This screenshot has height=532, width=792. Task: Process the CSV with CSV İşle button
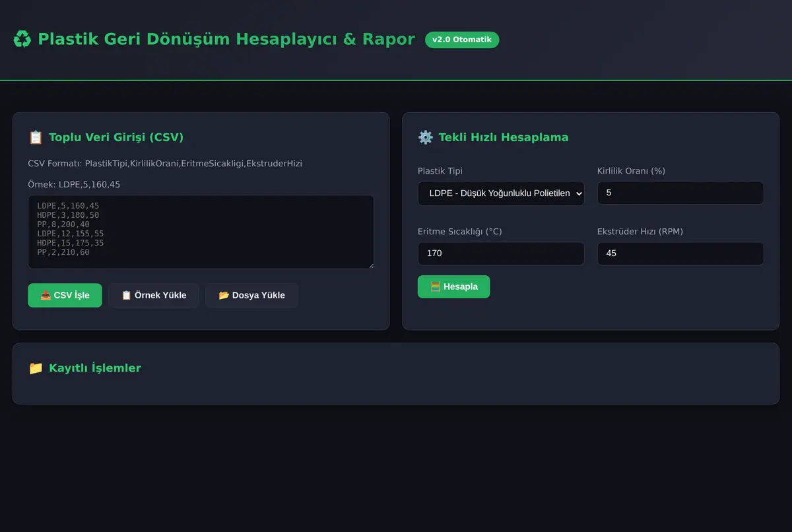(x=65, y=295)
